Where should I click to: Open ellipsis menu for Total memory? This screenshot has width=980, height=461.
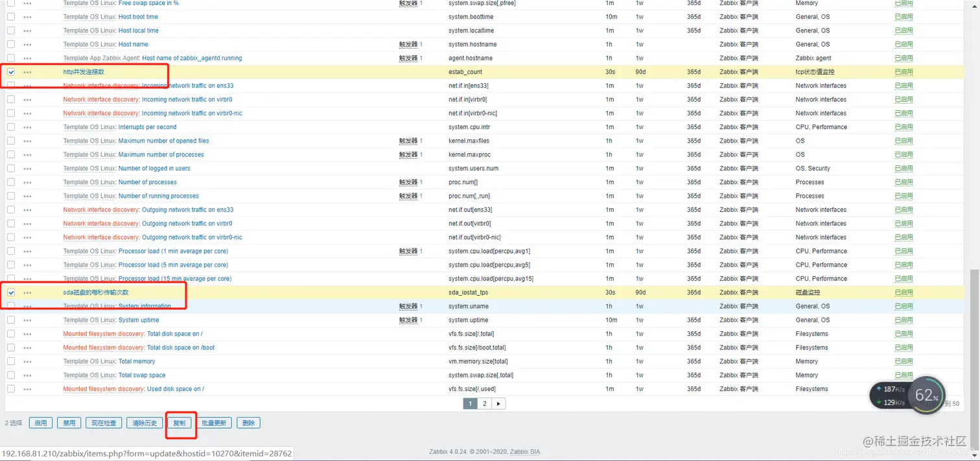[x=27, y=362]
